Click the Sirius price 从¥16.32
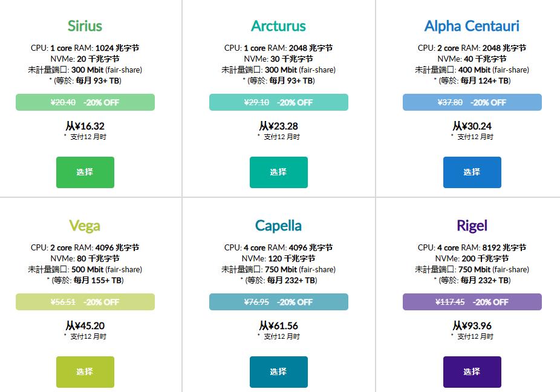 pyautogui.click(x=85, y=126)
